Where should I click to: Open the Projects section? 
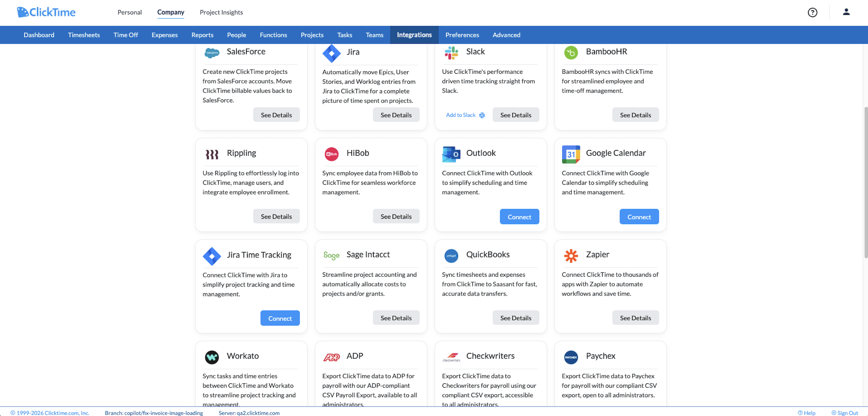[x=312, y=35]
